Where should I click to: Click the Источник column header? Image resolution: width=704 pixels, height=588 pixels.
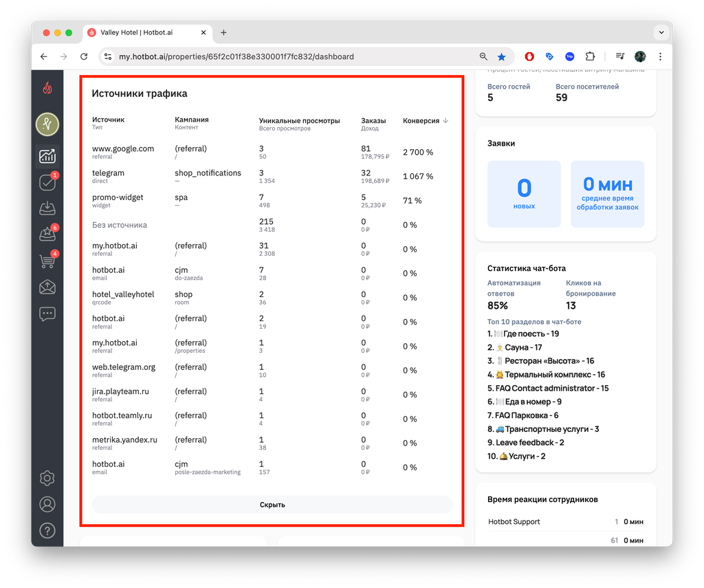point(108,120)
